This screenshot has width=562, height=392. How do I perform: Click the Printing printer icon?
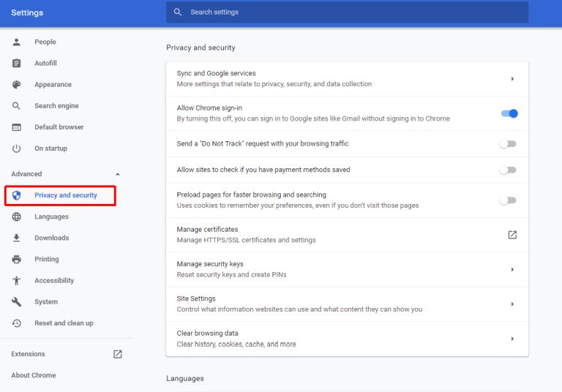(x=17, y=259)
